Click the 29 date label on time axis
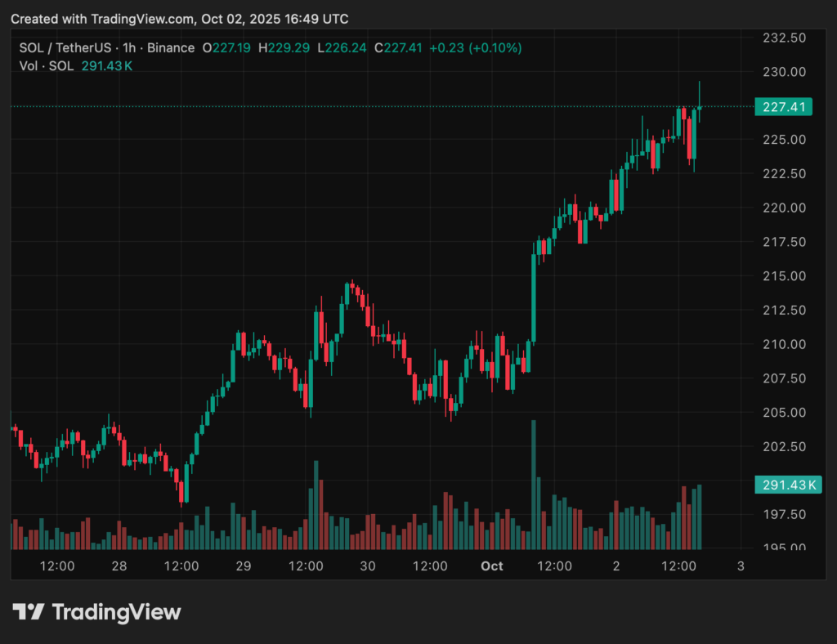This screenshot has height=644, width=837. (243, 566)
